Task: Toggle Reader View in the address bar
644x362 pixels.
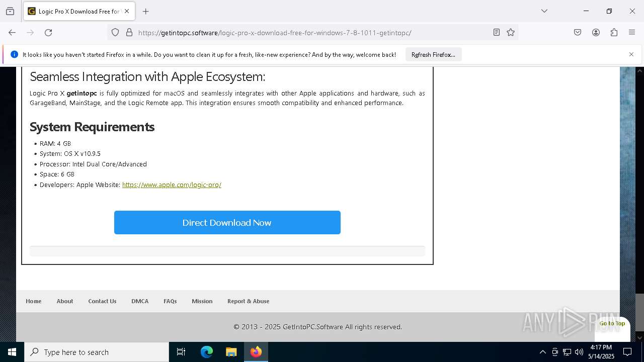Action: 497,33
